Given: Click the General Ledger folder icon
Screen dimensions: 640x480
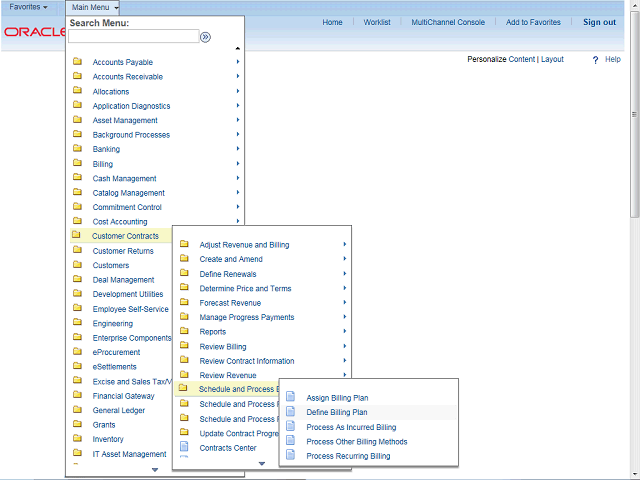Looking at the screenshot, I should pyautogui.click(x=77, y=410).
